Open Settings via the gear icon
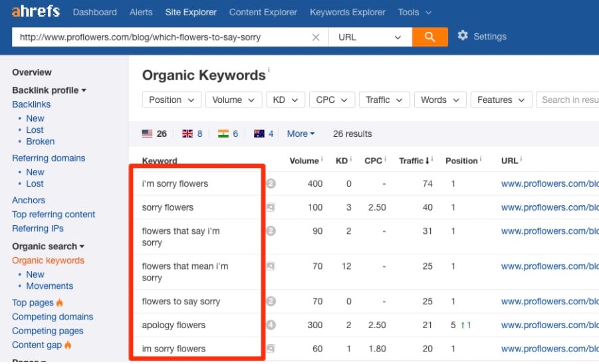 [x=463, y=36]
